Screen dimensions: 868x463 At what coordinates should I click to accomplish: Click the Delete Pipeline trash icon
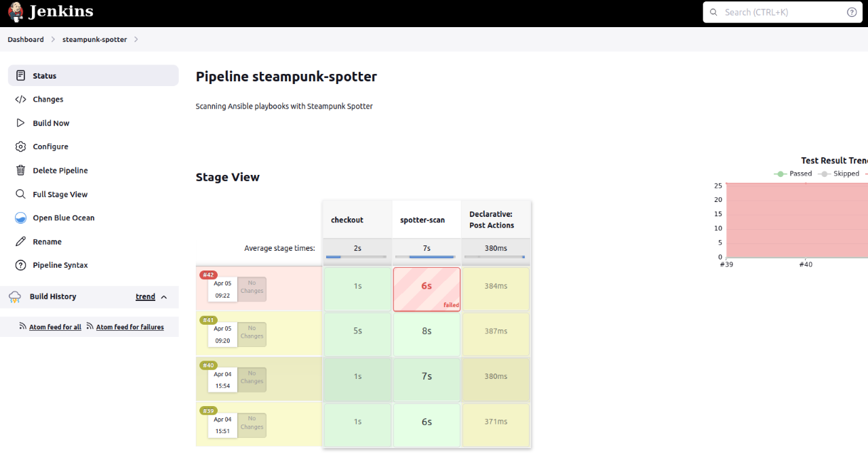[20, 171]
